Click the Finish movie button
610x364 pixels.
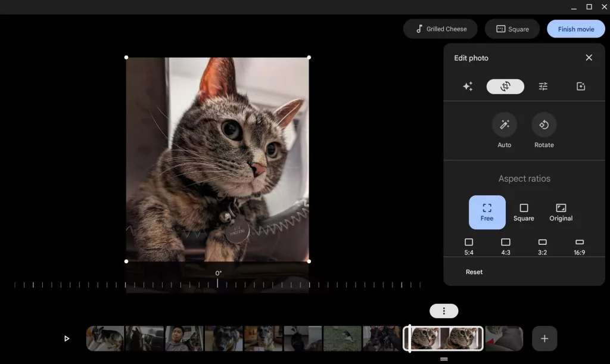[x=575, y=29]
